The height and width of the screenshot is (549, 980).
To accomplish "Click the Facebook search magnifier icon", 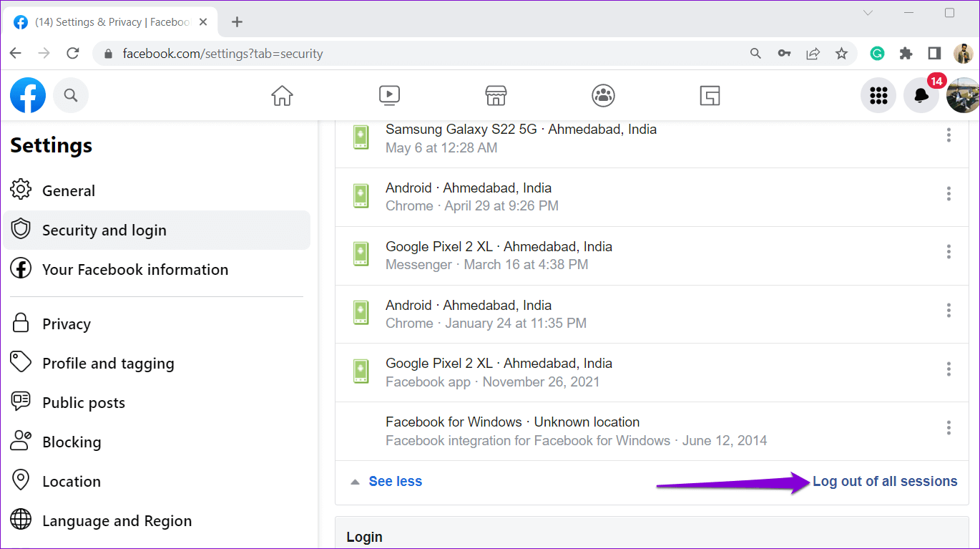I will (71, 95).
